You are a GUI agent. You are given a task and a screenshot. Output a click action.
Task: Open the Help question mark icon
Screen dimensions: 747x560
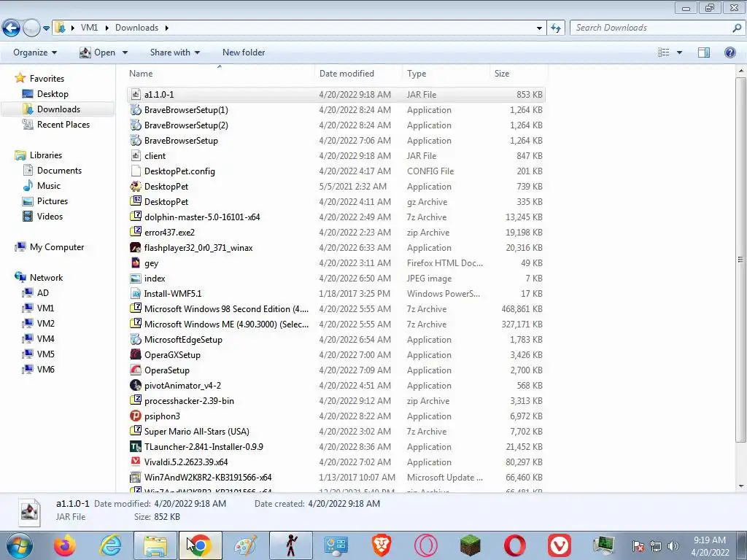729,52
